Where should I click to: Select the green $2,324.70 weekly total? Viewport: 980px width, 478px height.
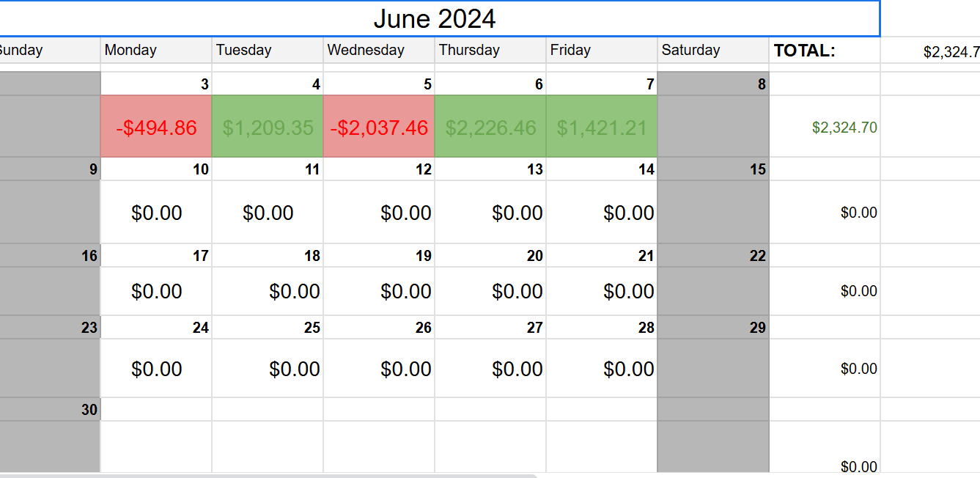tap(825, 128)
